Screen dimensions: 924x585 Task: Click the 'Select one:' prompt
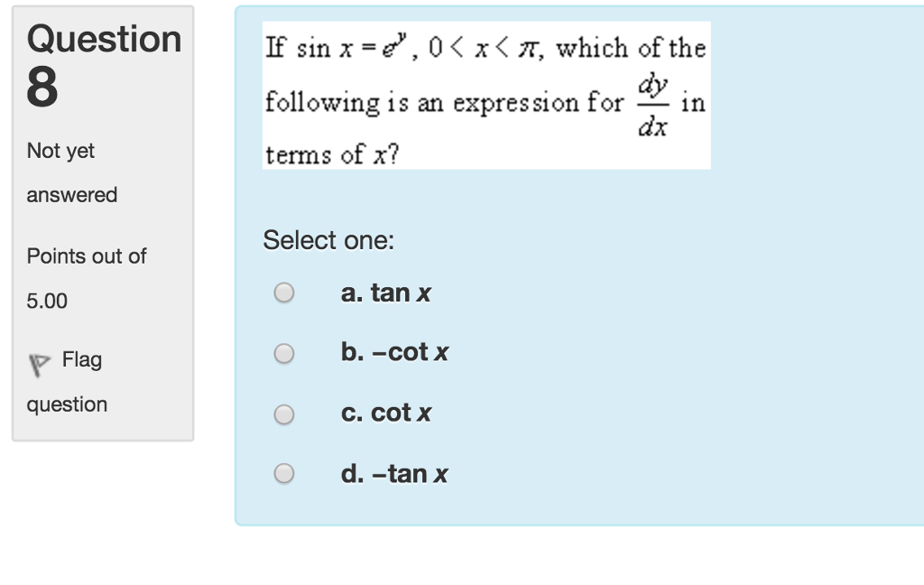pyautogui.click(x=328, y=241)
